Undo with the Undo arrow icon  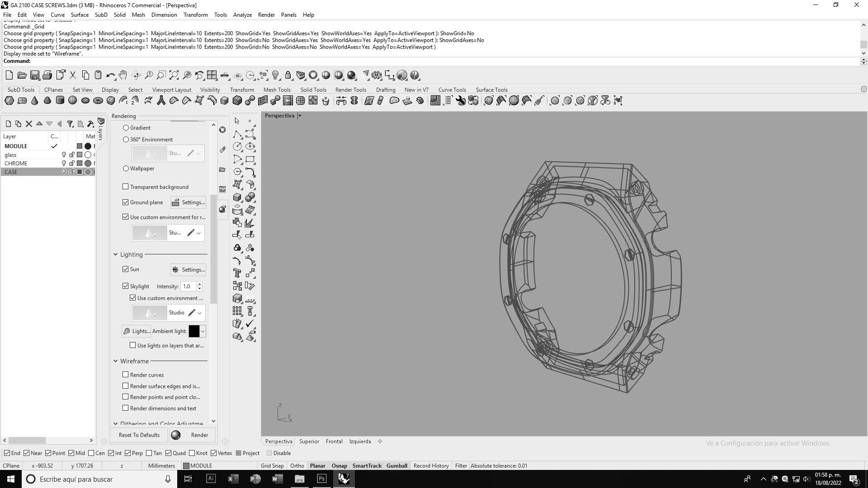click(110, 75)
